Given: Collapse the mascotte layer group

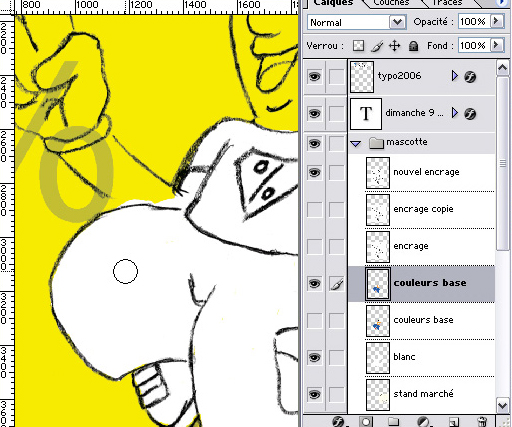Looking at the screenshot, I should pos(356,144).
